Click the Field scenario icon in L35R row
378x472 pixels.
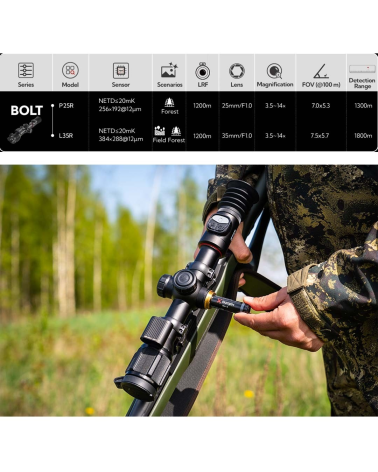(160, 131)
